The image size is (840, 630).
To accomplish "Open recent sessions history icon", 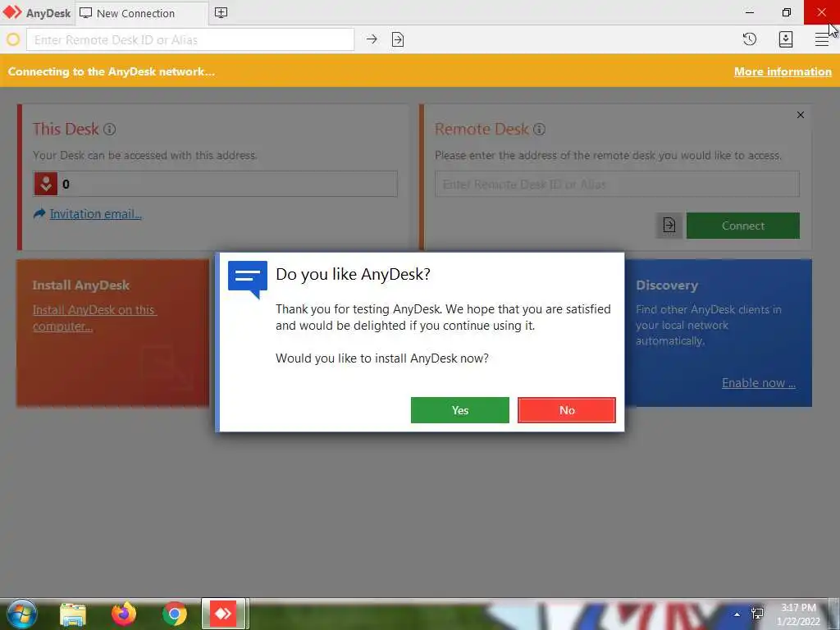I will [750, 39].
